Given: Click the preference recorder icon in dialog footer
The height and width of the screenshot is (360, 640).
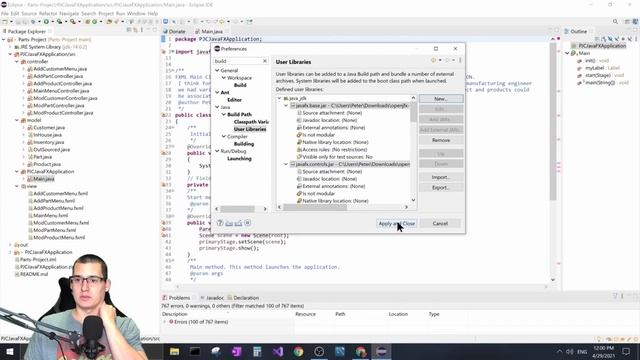Looking at the screenshot, I should click(247, 223).
